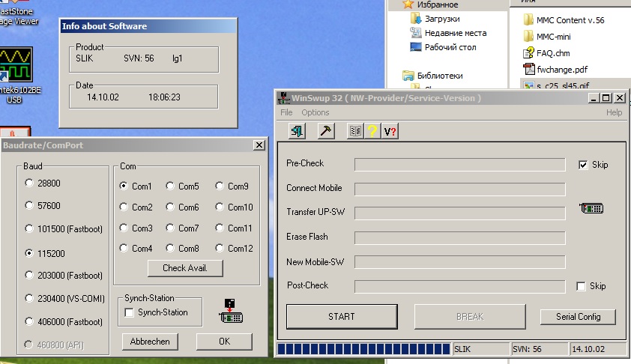This screenshot has width=631, height=364.
Task: Click the blue progress bar in status bar
Action: [x=364, y=349]
